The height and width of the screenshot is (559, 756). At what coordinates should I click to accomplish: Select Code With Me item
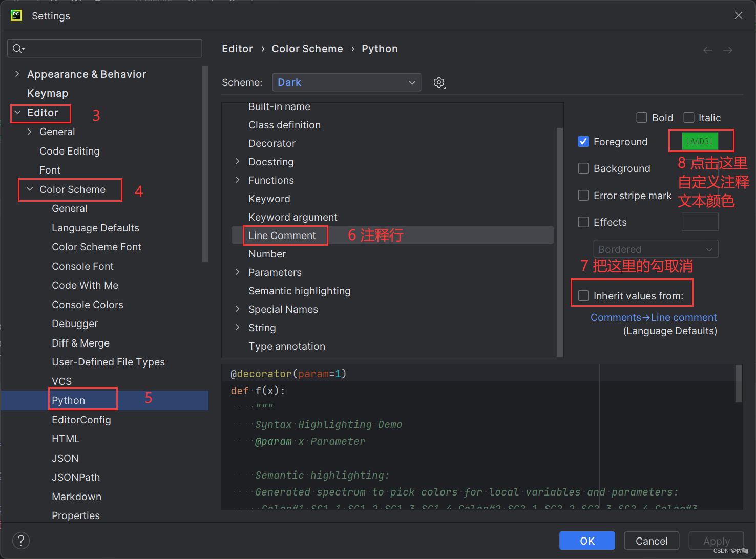85,285
